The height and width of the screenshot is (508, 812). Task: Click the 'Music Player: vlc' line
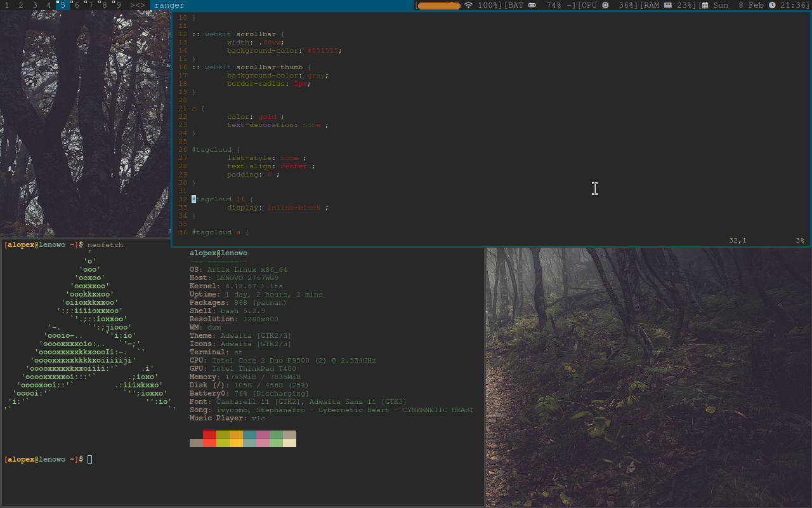point(227,418)
